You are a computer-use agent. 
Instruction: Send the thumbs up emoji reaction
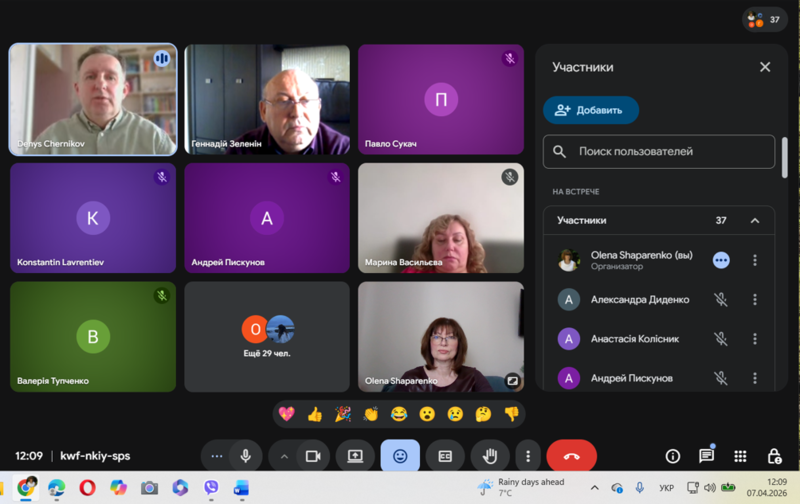tap(315, 414)
